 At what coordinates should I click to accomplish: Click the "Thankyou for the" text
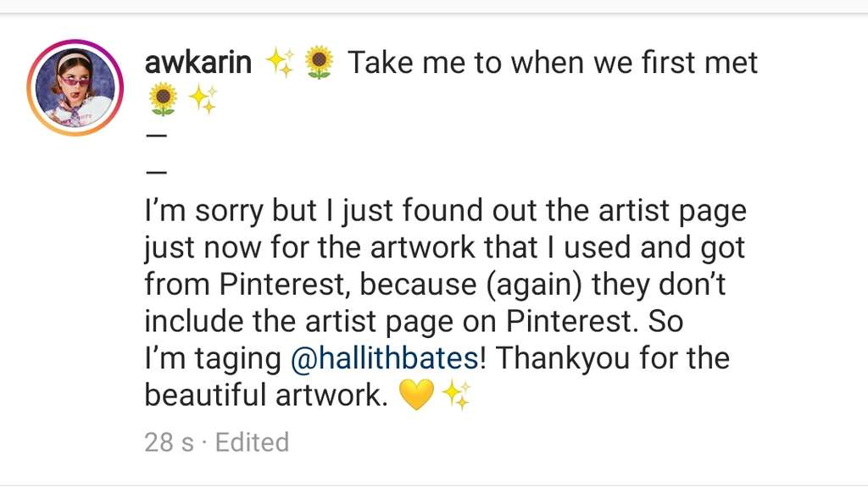pos(612,357)
